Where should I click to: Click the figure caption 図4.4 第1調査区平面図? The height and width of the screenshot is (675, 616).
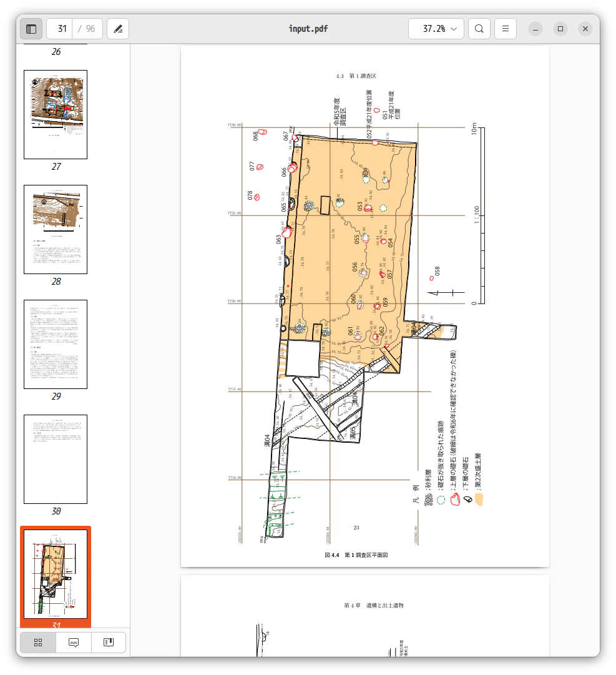356,555
